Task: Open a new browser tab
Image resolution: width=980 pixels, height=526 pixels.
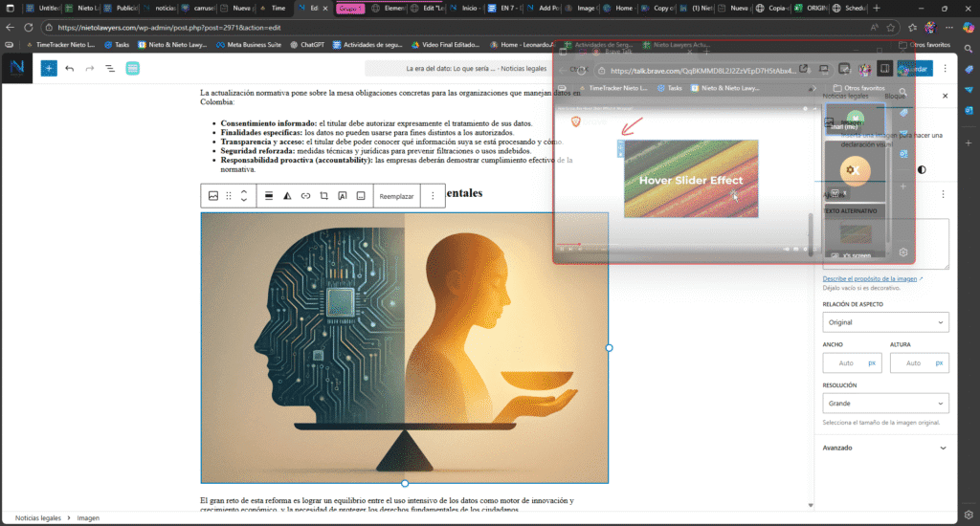Action: pyautogui.click(x=877, y=8)
